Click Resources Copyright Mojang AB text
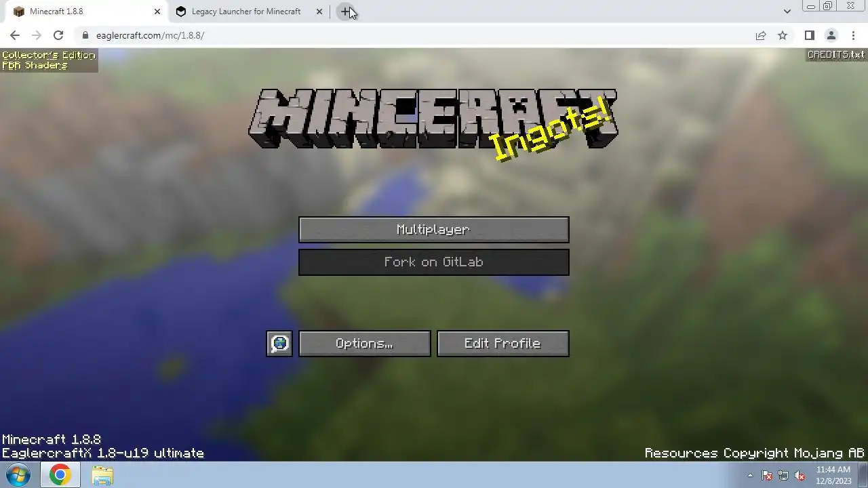The image size is (868, 488). click(x=755, y=453)
